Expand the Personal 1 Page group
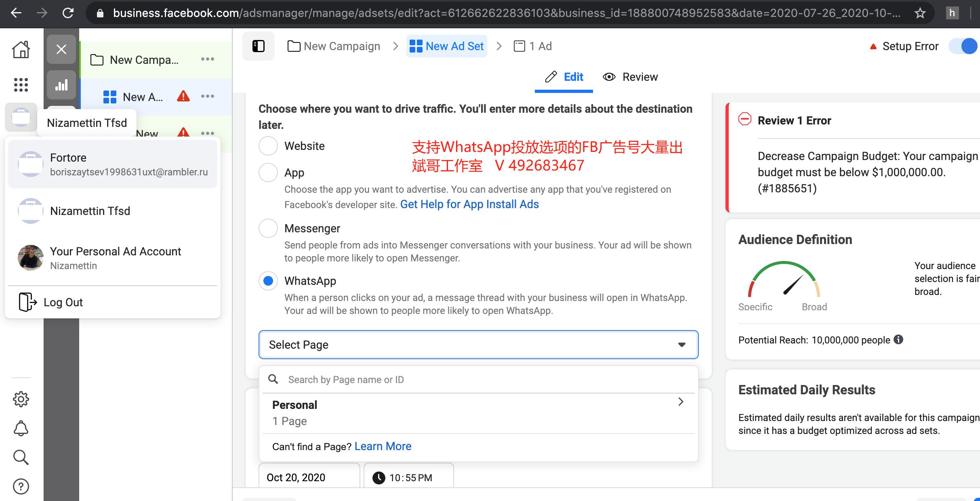Screen dimensions: 980x501 479,413
